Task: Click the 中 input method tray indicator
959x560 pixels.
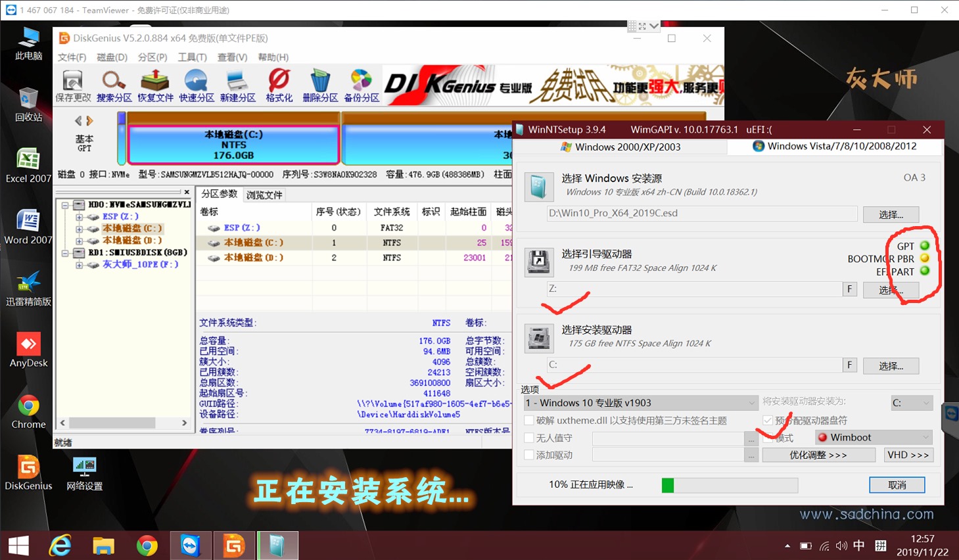Action: pos(859,546)
